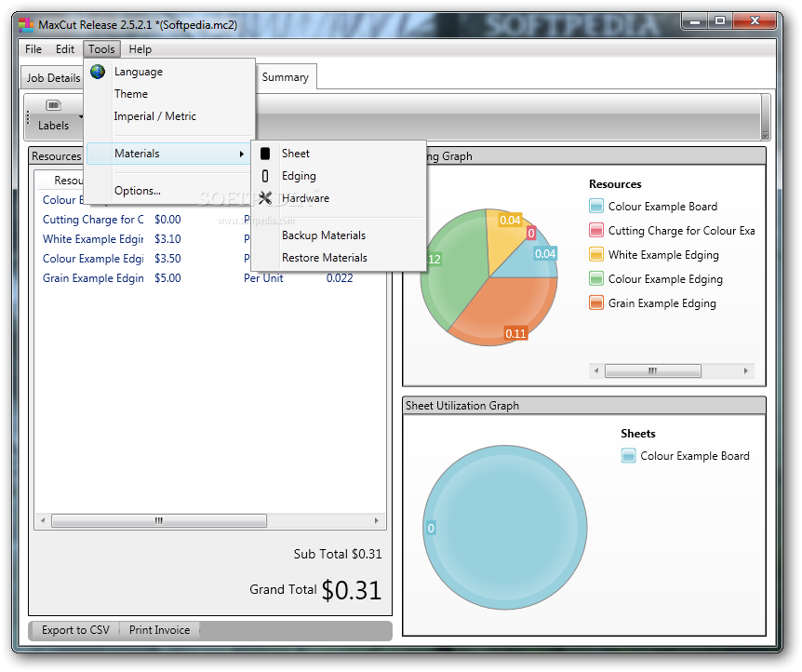The image size is (802, 672).
Task: Click right arrow of resources table scrollbar
Action: pos(377,520)
